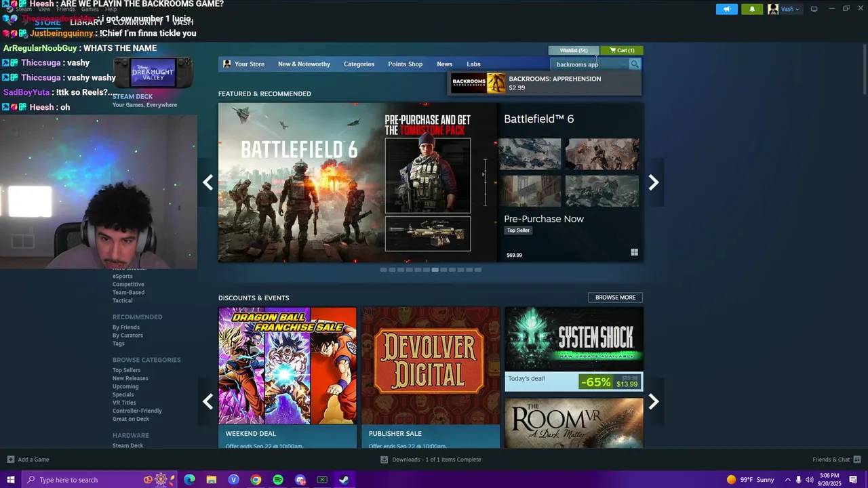The width and height of the screenshot is (868, 488).
Task: Click the taskbar search box
Action: pyautogui.click(x=99, y=480)
